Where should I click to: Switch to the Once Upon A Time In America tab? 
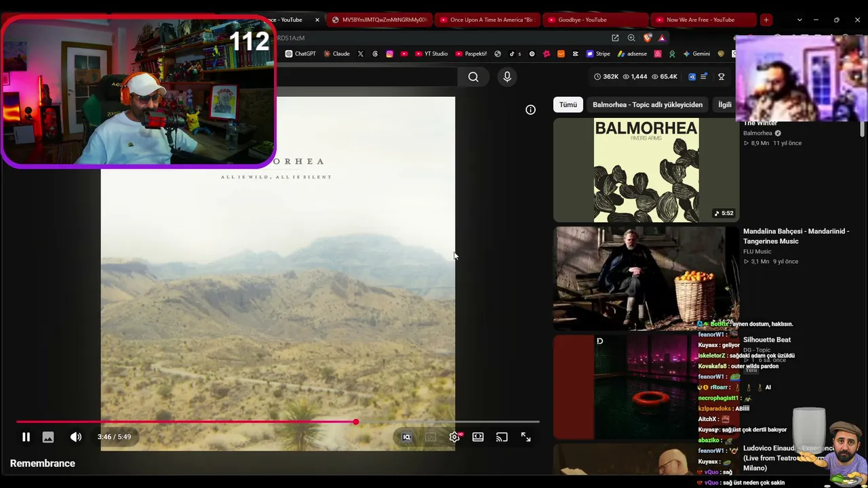pyautogui.click(x=487, y=20)
